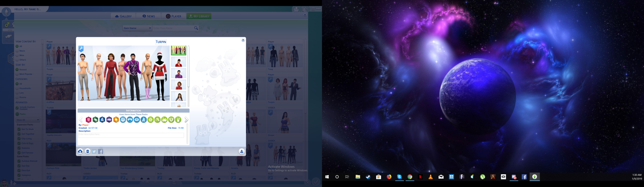This screenshot has width=644, height=187.
Task: Uncheck the Cats & Dogs pack filter
Action: (19, 143)
